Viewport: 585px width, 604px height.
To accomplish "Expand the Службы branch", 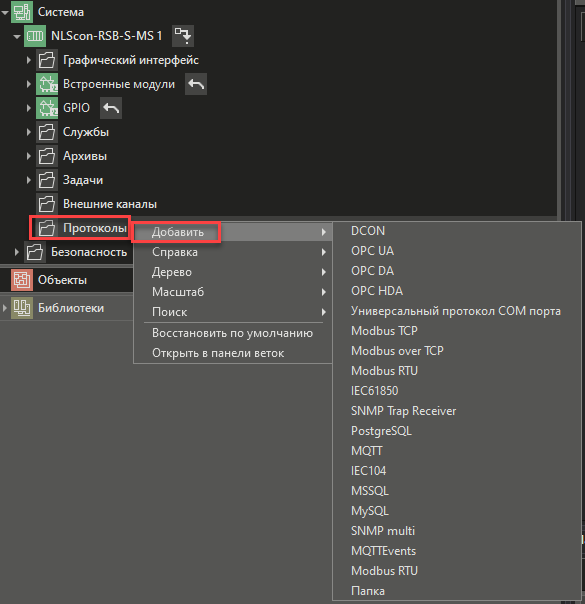I will pyautogui.click(x=29, y=132).
